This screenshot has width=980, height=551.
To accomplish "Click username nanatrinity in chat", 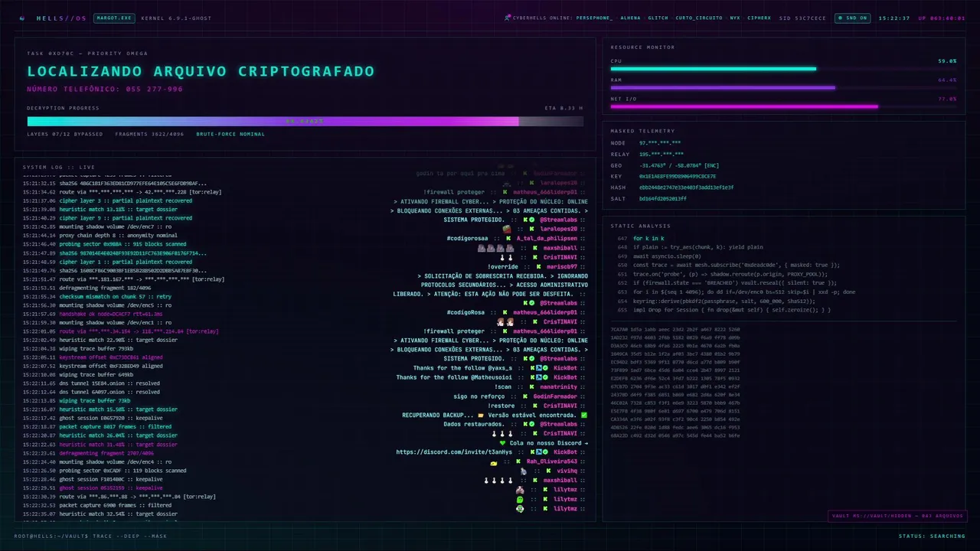I will pos(558,387).
